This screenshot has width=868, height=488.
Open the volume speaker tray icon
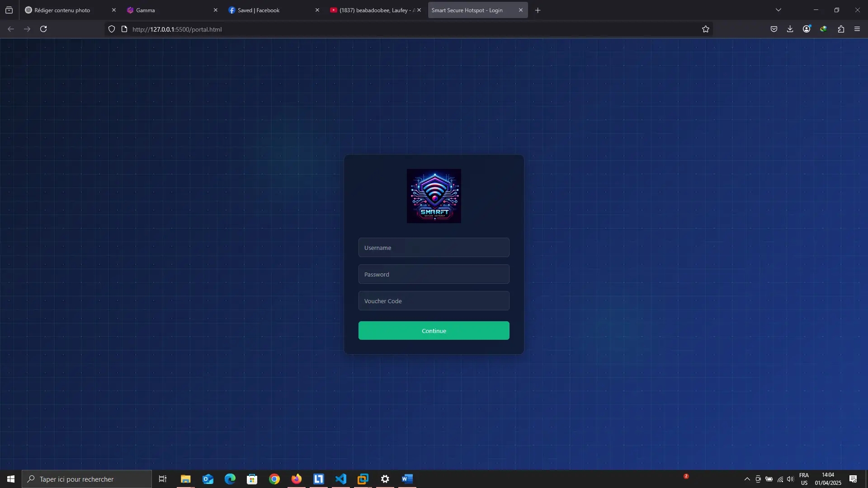[x=791, y=479]
